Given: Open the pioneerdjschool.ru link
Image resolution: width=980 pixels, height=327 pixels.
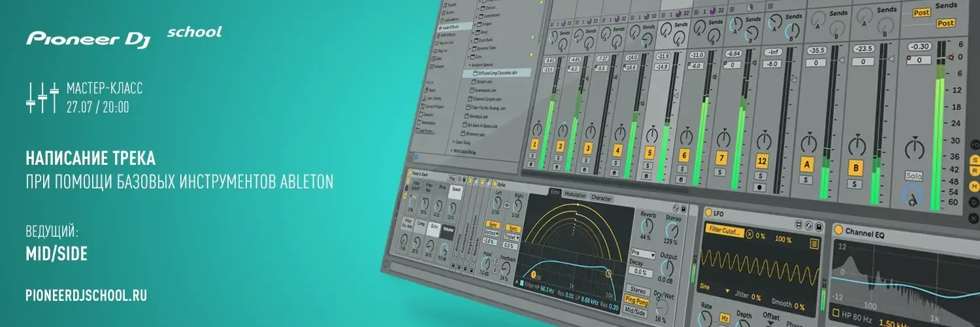Looking at the screenshot, I should click(x=86, y=296).
